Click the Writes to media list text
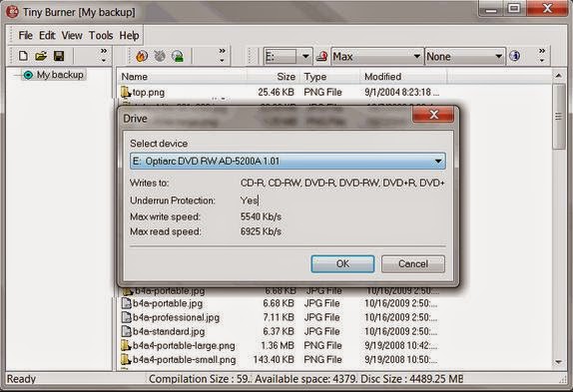The image size is (573, 392). click(x=342, y=183)
